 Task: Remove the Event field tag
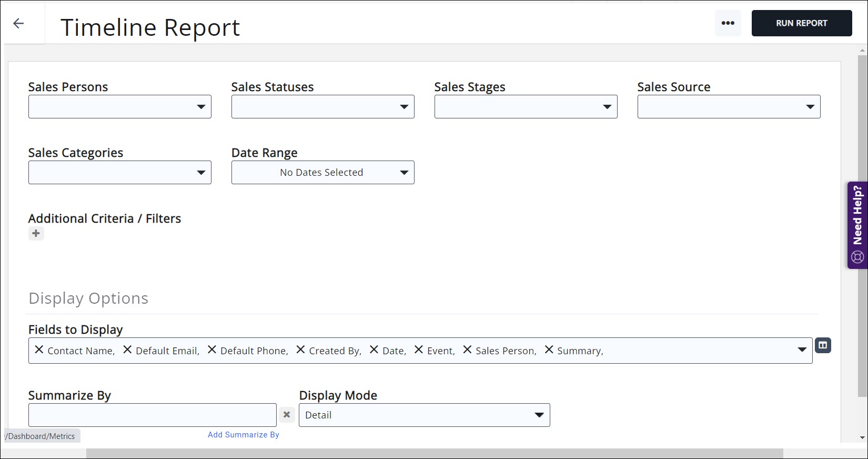[419, 350]
